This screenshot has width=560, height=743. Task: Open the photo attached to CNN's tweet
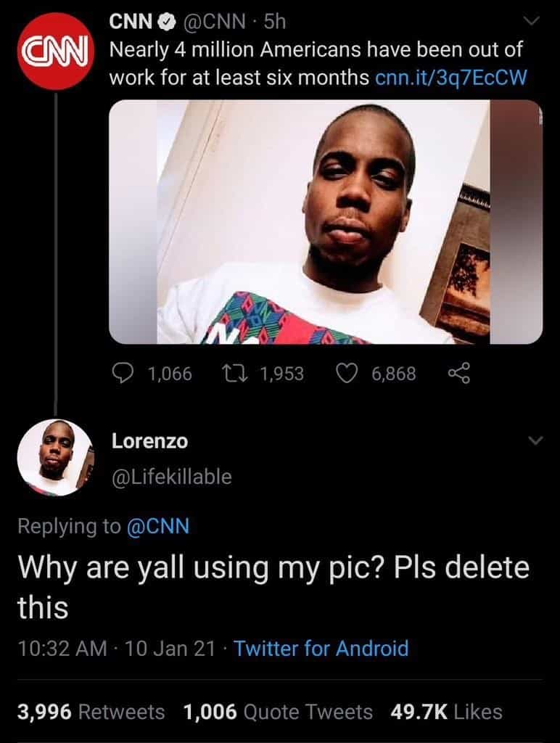[325, 221]
